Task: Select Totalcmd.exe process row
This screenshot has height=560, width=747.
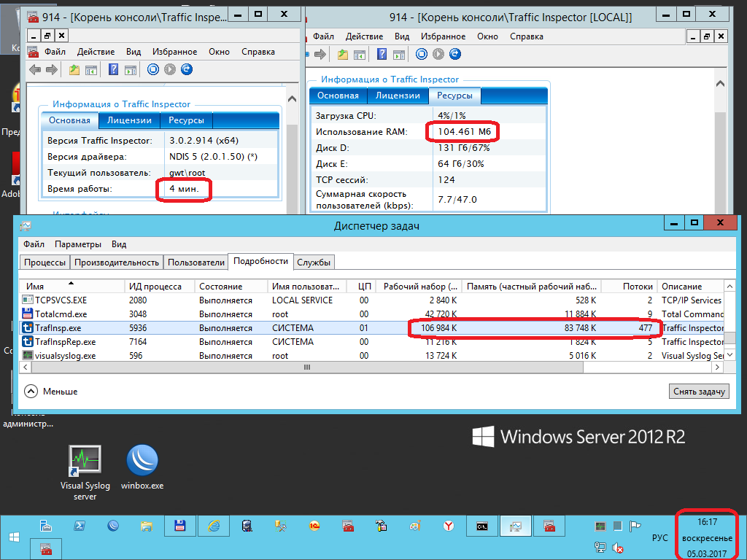Action: [371, 314]
